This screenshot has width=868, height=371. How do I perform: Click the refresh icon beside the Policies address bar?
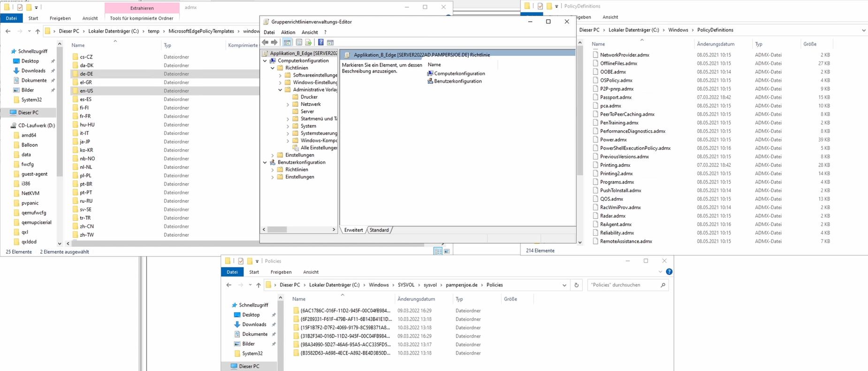click(x=577, y=285)
